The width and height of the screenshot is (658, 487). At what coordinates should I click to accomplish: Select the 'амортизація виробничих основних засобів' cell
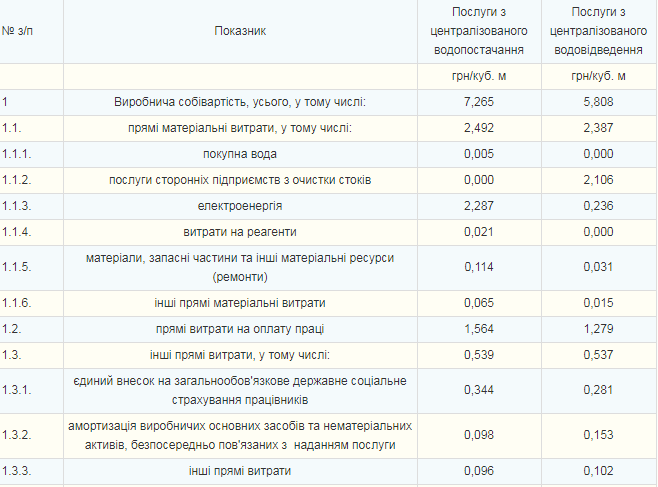[240, 435]
